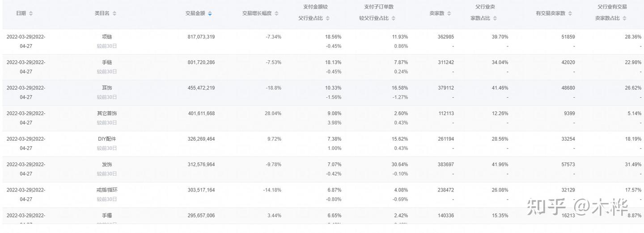Click 817,073,319 transaction amount cell
The width and height of the screenshot is (644, 233).
click(x=201, y=37)
